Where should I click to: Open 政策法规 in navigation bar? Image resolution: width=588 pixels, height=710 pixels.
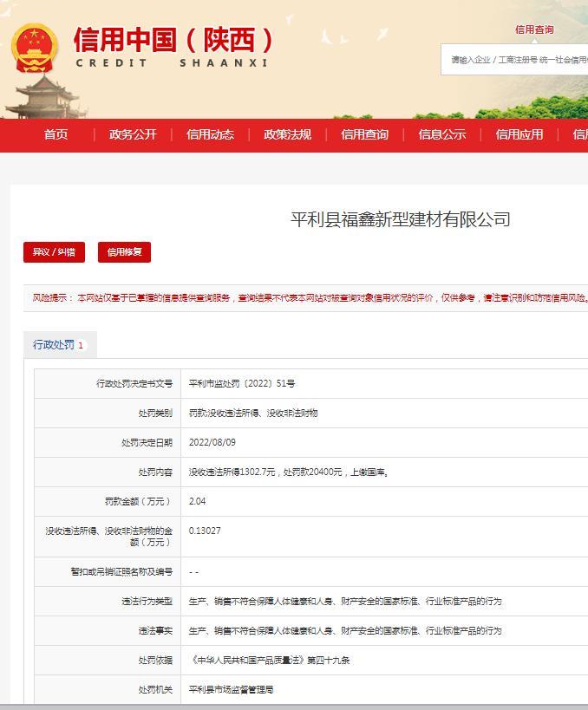tap(288, 134)
